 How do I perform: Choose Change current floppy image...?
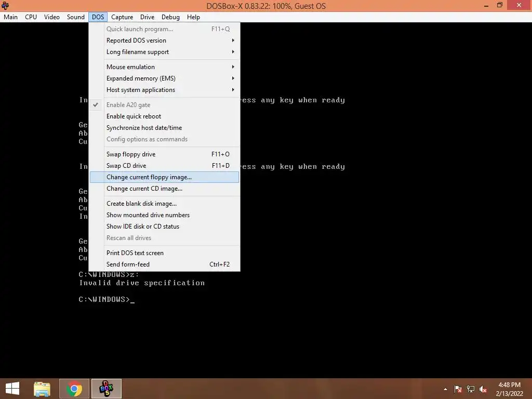click(164, 177)
